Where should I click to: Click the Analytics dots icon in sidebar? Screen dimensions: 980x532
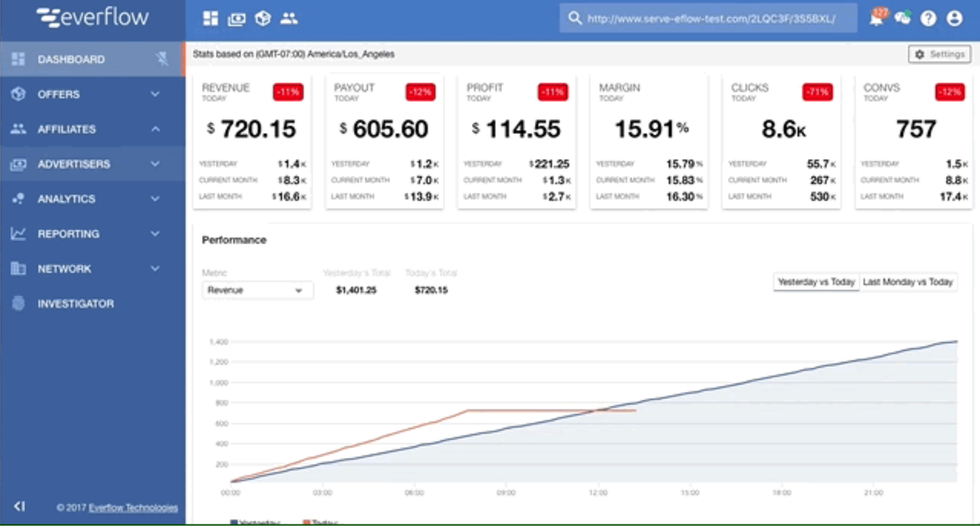[x=18, y=199]
